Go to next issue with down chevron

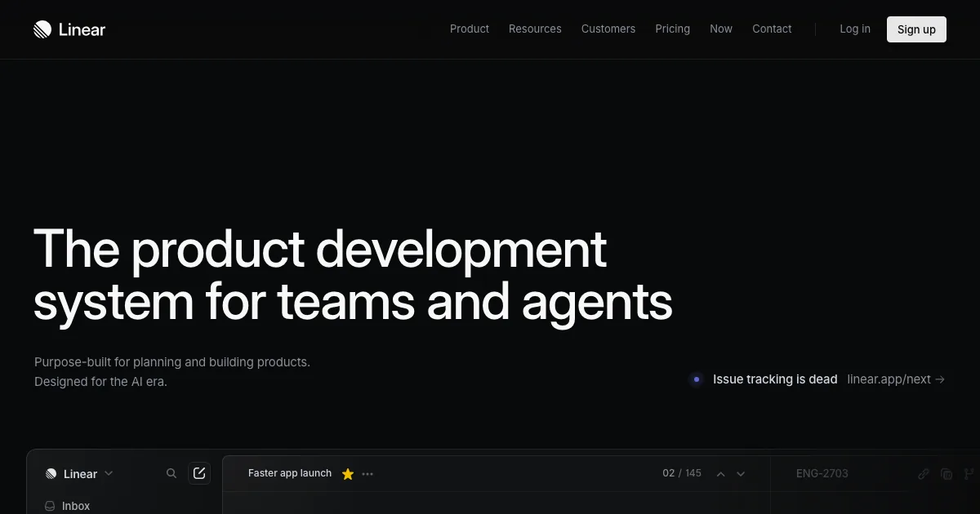[x=741, y=474]
